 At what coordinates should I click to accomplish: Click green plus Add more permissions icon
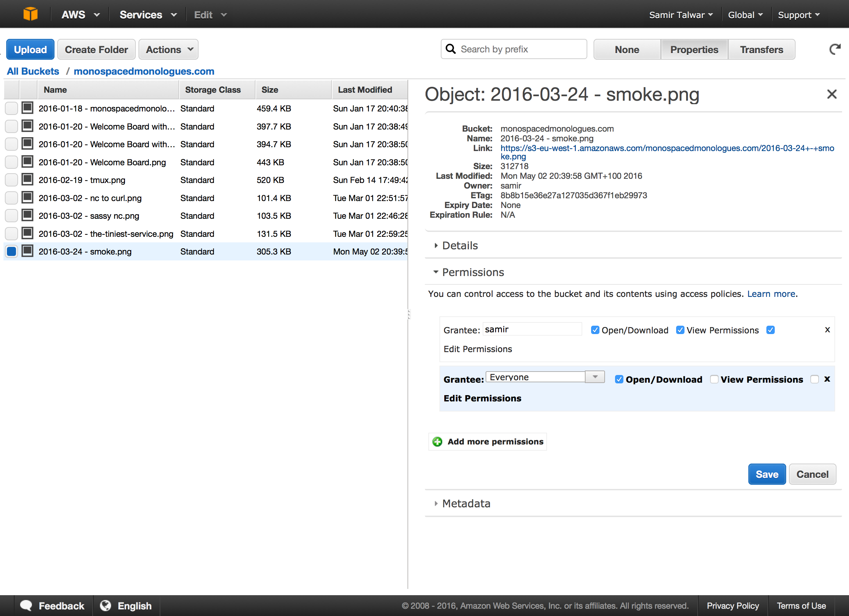coord(437,441)
